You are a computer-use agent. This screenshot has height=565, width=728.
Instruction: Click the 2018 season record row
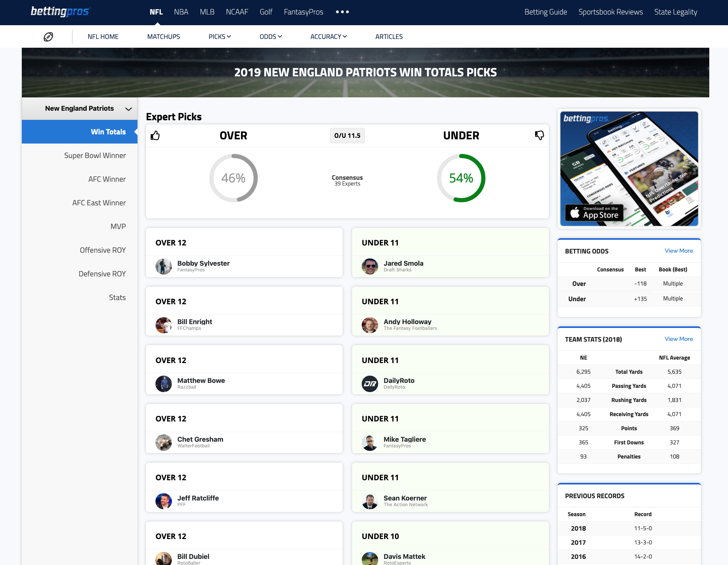pos(629,528)
